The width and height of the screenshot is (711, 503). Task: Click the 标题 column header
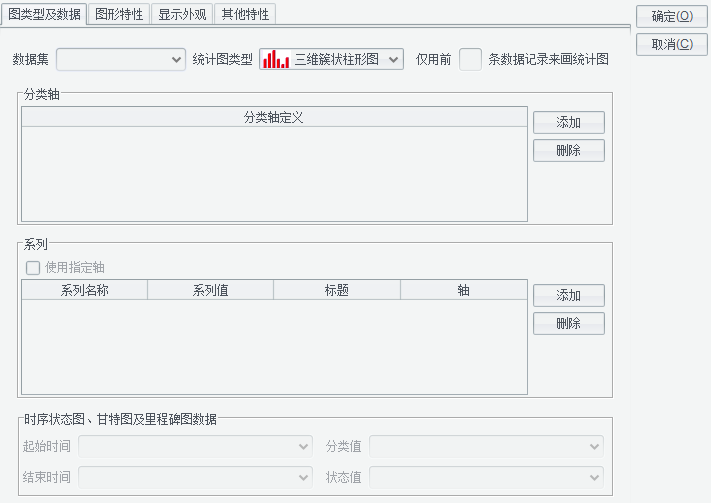tap(336, 290)
